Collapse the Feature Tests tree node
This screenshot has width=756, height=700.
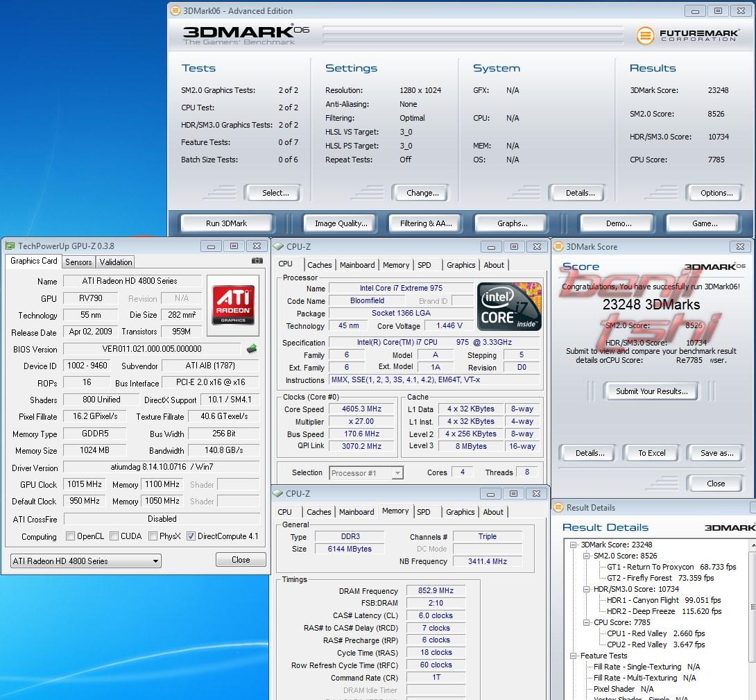tap(574, 656)
